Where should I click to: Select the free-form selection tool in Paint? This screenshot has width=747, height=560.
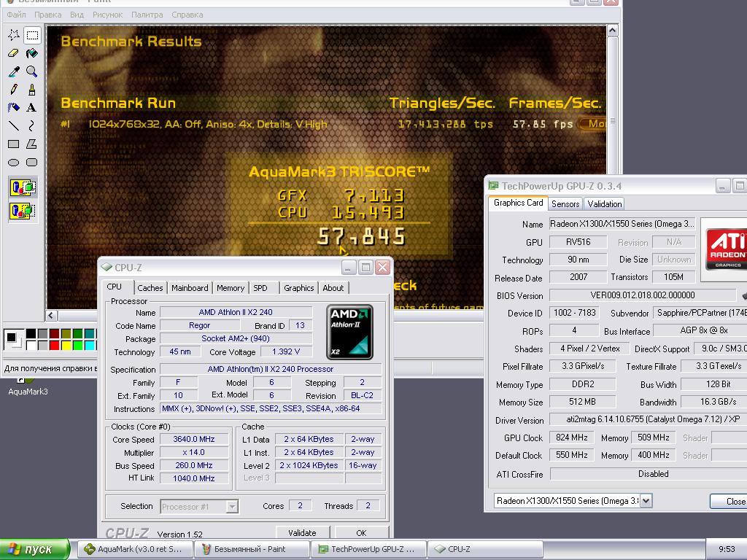click(x=14, y=35)
